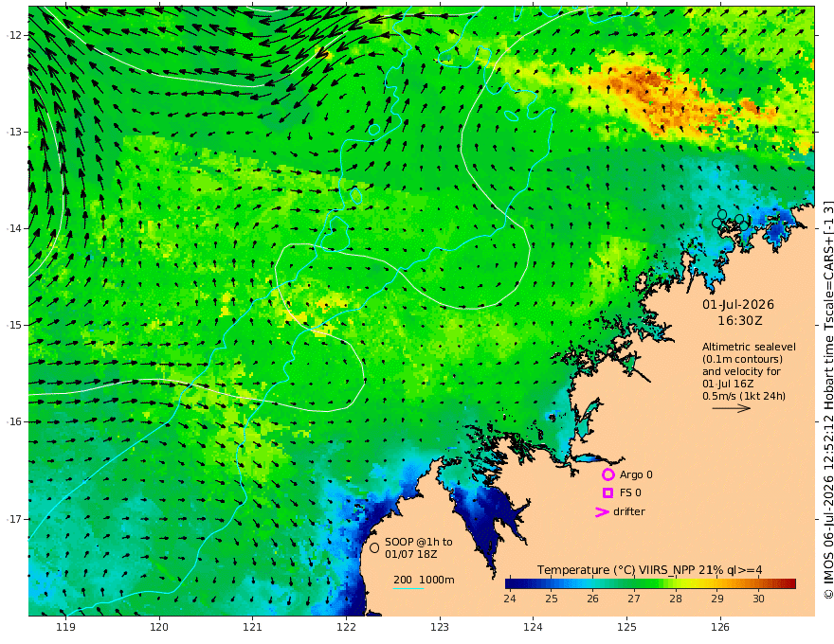Click the 'drifter' legend label
The image size is (834, 644).
click(x=629, y=511)
